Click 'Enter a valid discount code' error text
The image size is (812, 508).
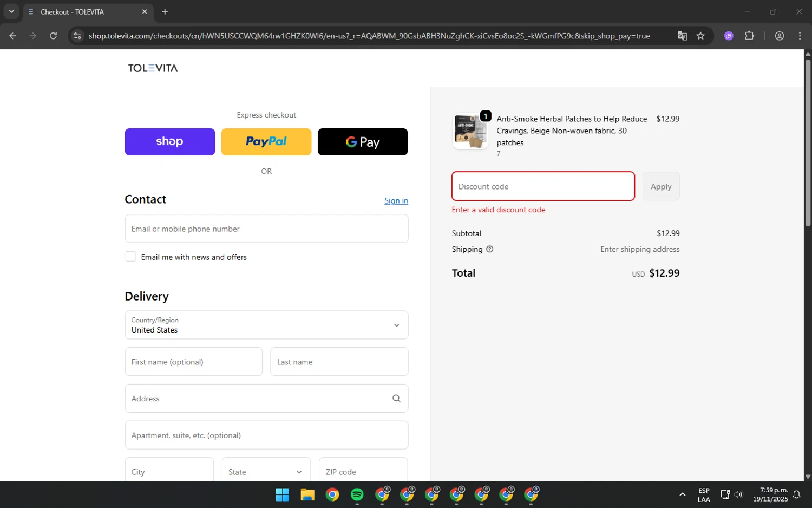tap(499, 210)
